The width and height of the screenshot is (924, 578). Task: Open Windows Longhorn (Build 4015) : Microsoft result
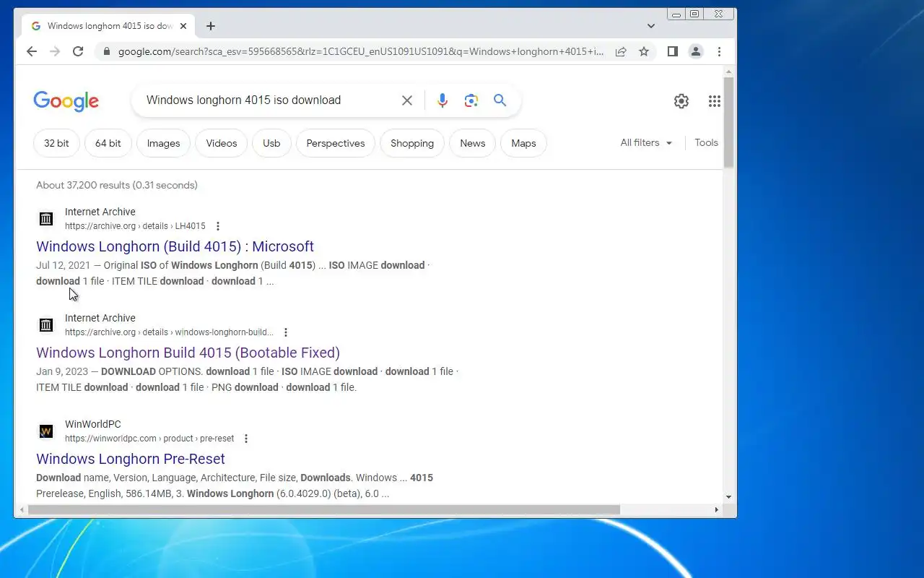tap(175, 246)
